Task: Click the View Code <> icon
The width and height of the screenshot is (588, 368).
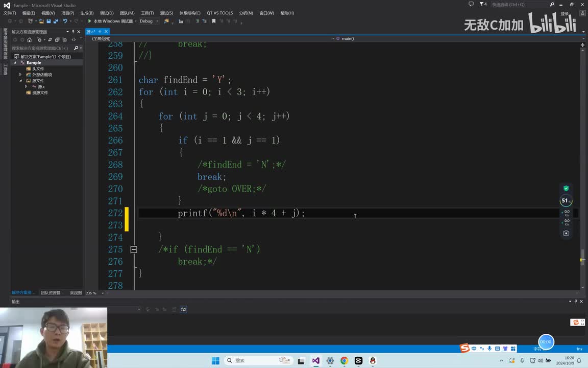Action: click(x=73, y=39)
